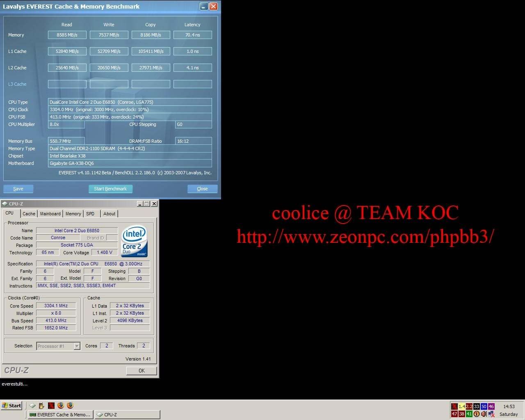Click the CPU-Z taskbar button
Screen dimensions: 525x420
pos(127,415)
